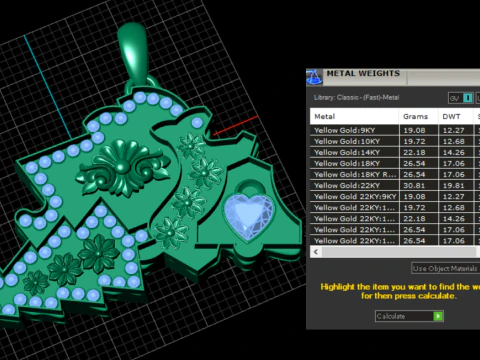Click the Metal Weights scale icon
Image resolution: width=480 pixels, height=360 pixels.
pos(314,77)
